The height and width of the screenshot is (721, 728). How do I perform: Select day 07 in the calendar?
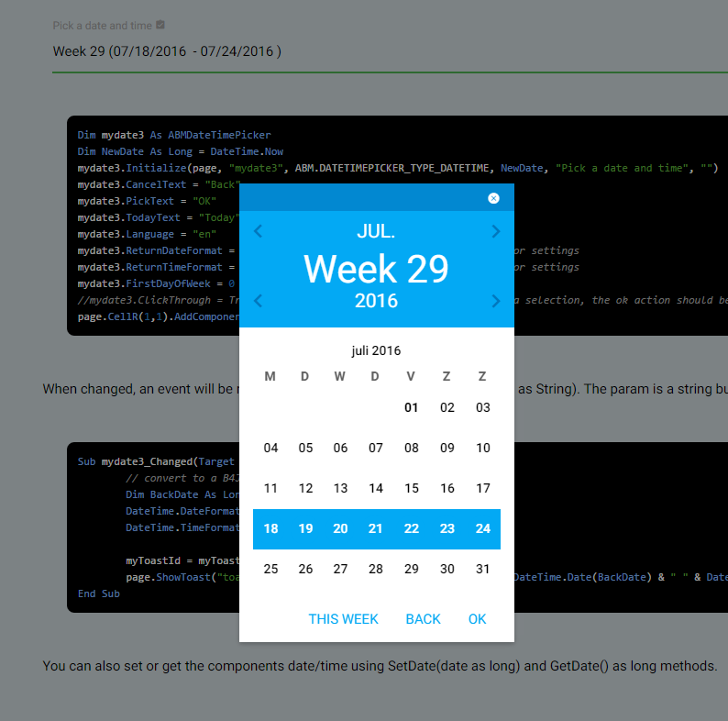pyautogui.click(x=376, y=448)
